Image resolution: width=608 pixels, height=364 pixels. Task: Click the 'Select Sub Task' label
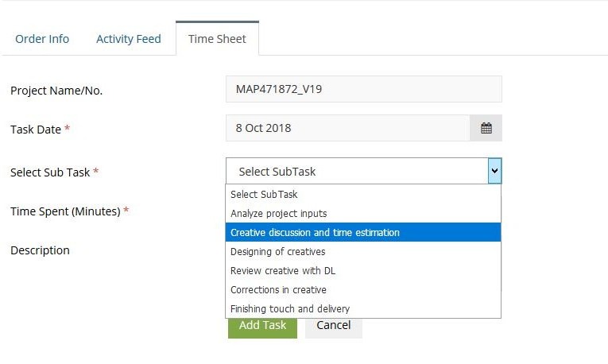point(50,172)
